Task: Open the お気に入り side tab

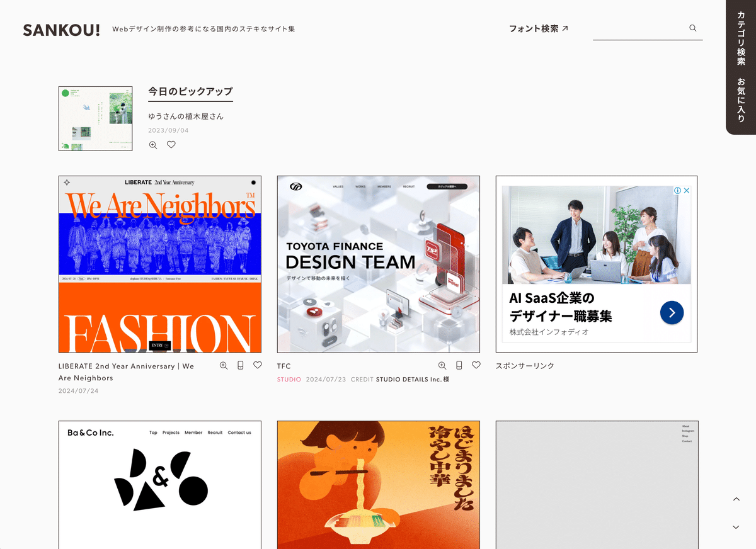Action: click(741, 99)
